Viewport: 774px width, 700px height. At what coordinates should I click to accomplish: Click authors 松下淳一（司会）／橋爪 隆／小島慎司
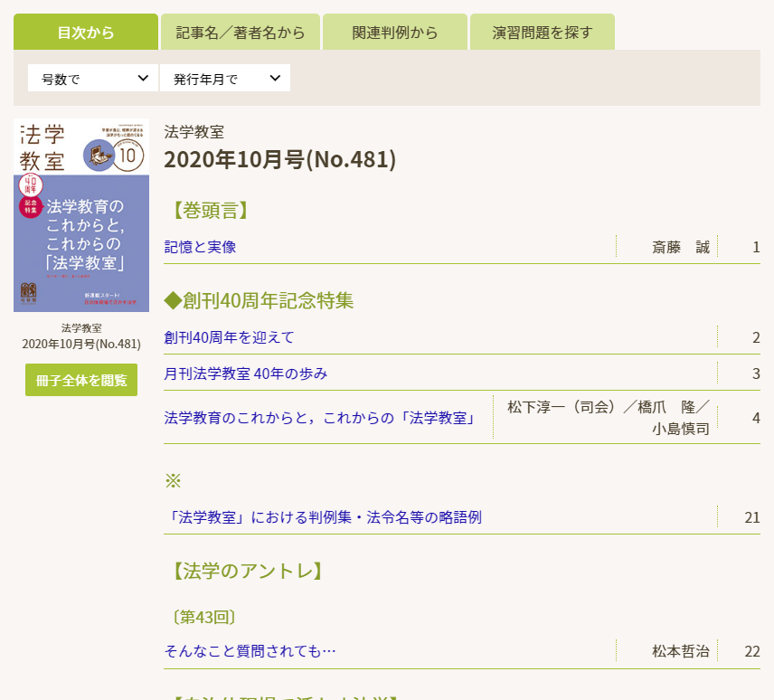tap(609, 418)
